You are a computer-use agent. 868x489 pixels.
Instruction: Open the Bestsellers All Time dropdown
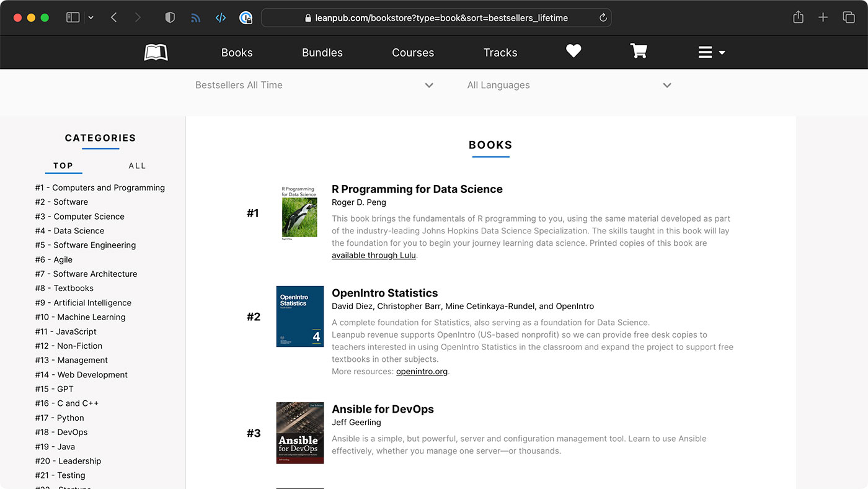(314, 85)
